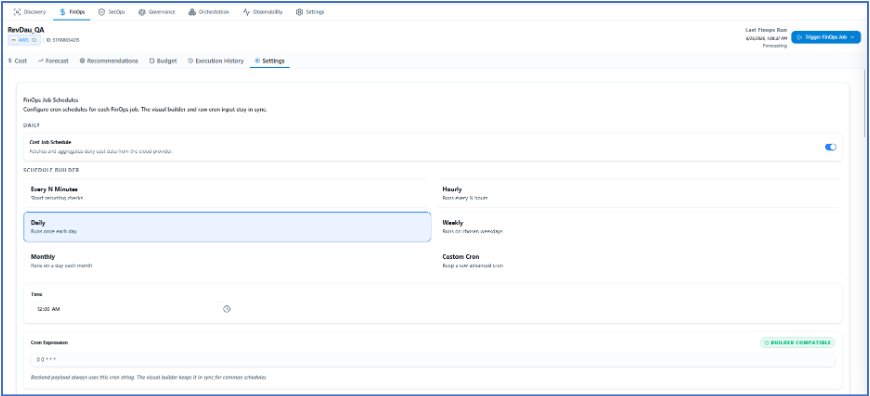
Task: Select the Monthly schedule option
Action: (227, 261)
